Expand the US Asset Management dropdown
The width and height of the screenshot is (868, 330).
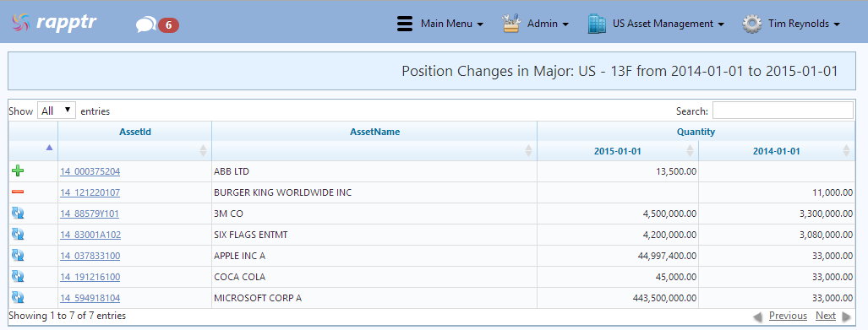pyautogui.click(x=669, y=24)
